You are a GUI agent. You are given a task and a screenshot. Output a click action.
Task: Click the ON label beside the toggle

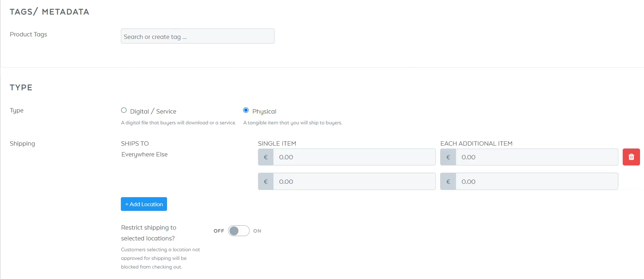tap(257, 231)
